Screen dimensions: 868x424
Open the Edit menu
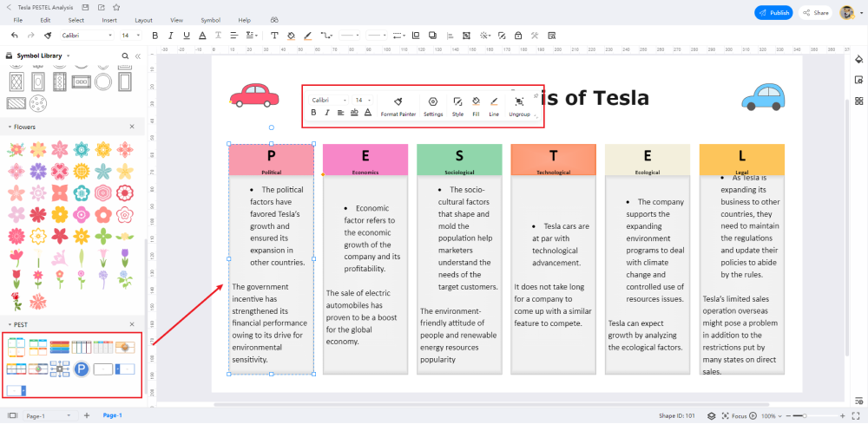[x=45, y=20]
